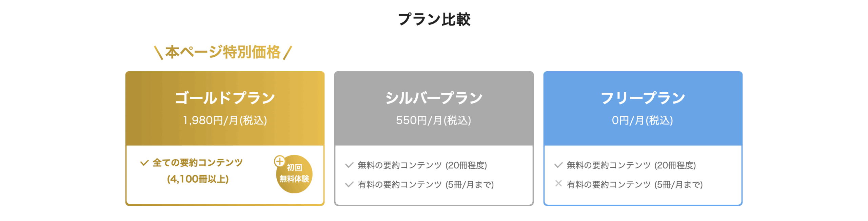This screenshot has width=868, height=221.
Task: Click Silver plan's 無料の要約コンテンツ checkmark
Action: point(349,165)
